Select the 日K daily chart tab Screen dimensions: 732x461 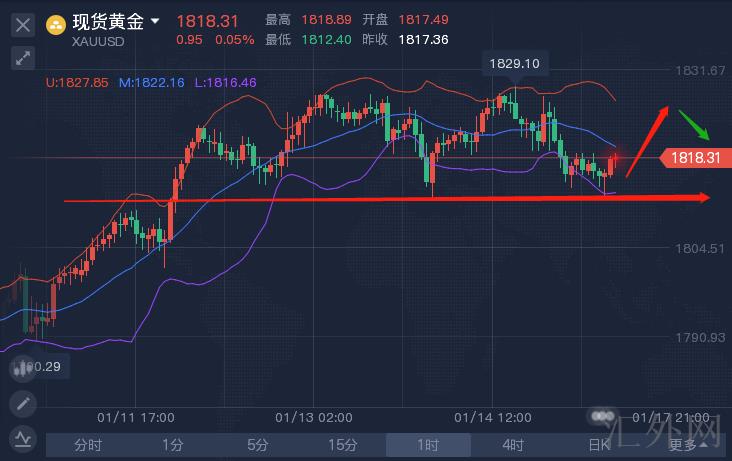tap(598, 445)
